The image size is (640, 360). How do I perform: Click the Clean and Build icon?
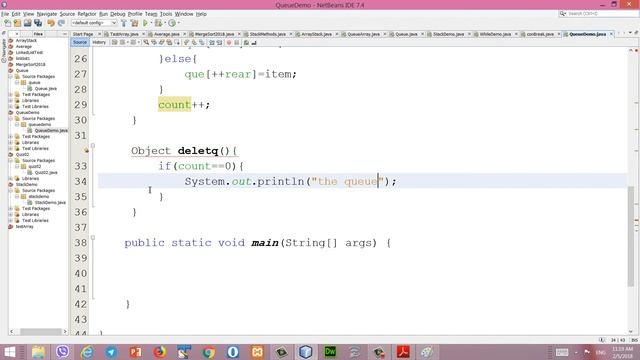click(134, 23)
